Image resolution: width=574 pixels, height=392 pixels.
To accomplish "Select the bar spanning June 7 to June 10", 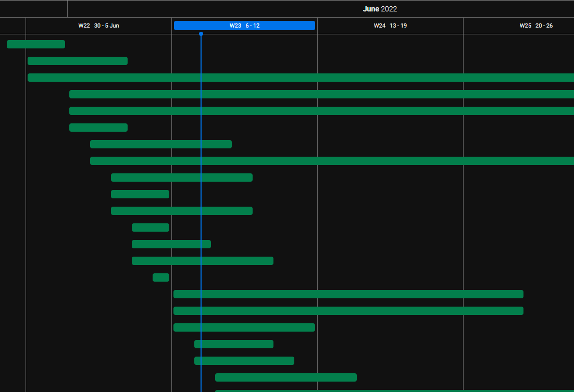I will coord(234,344).
